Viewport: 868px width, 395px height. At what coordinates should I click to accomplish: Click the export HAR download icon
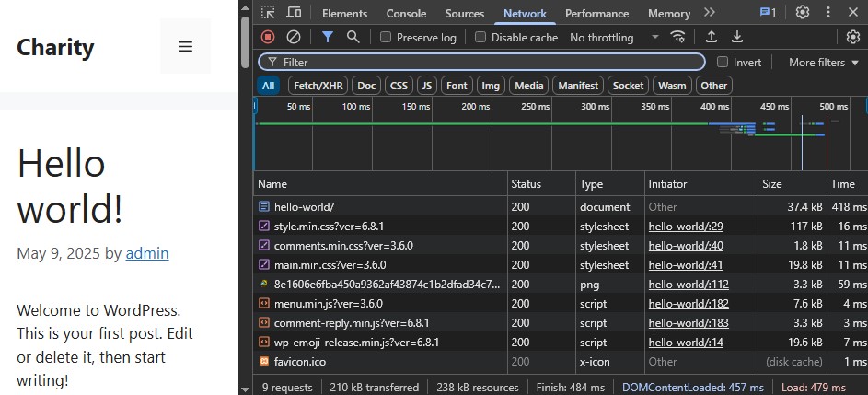[x=736, y=37]
